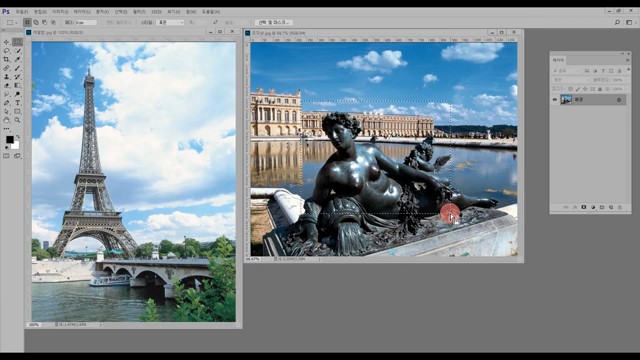Image resolution: width=640 pixels, height=360 pixels.
Task: Enable Add to Selection mode
Action: point(36,22)
